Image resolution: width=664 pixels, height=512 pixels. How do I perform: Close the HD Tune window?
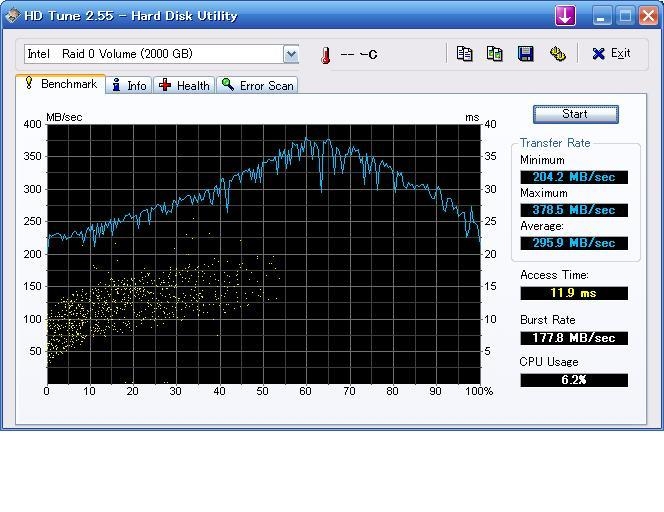648,16
